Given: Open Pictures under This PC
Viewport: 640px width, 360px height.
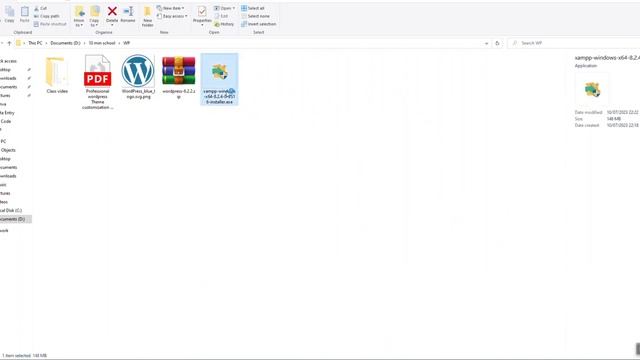Looking at the screenshot, I should tap(5, 193).
